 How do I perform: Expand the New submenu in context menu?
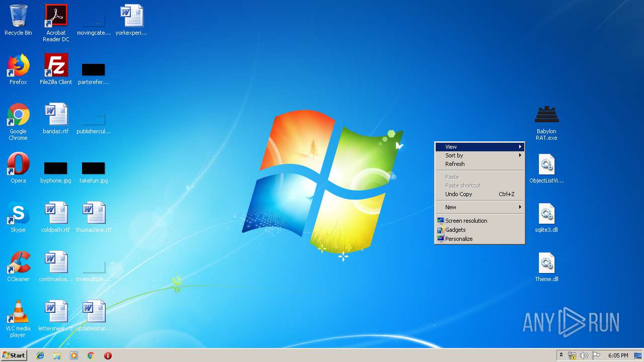[x=480, y=207]
